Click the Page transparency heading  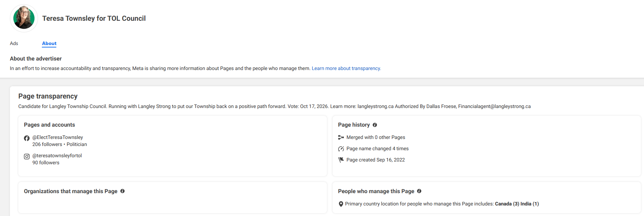[x=48, y=96]
